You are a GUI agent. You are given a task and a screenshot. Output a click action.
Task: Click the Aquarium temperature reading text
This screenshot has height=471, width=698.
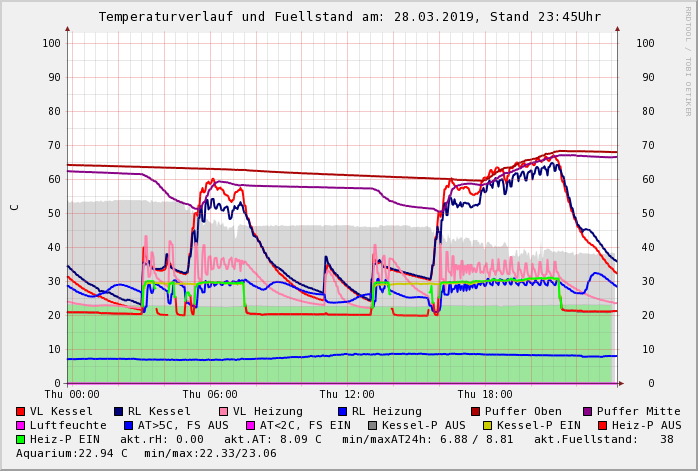point(72,453)
